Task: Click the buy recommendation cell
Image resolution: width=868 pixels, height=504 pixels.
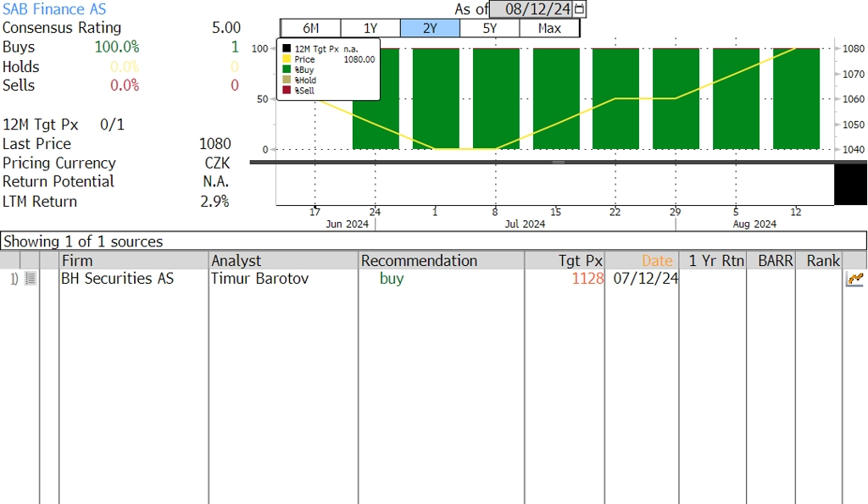Action: click(392, 279)
